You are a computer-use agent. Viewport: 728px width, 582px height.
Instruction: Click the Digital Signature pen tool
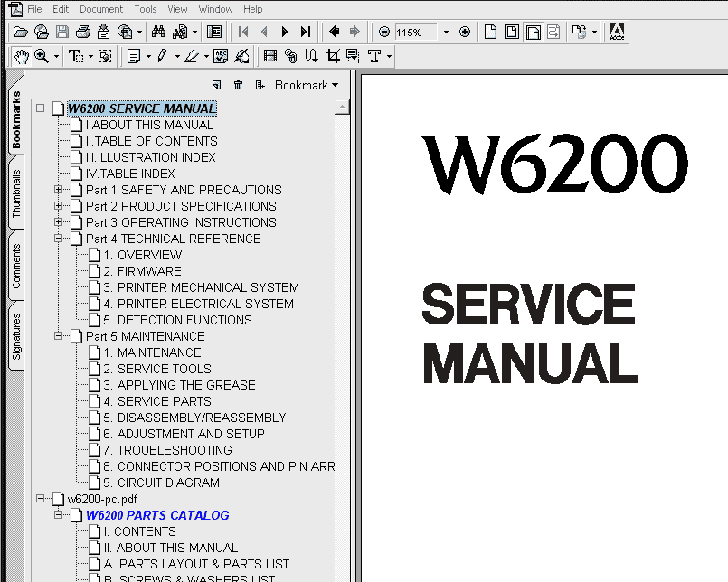tap(241, 57)
